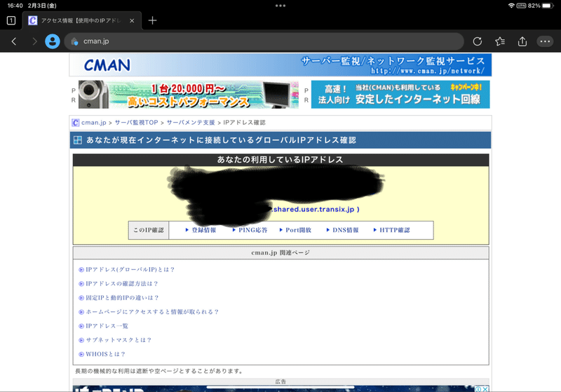Select the cman.jp address bar
The width and height of the screenshot is (561, 392).
pyautogui.click(x=264, y=41)
